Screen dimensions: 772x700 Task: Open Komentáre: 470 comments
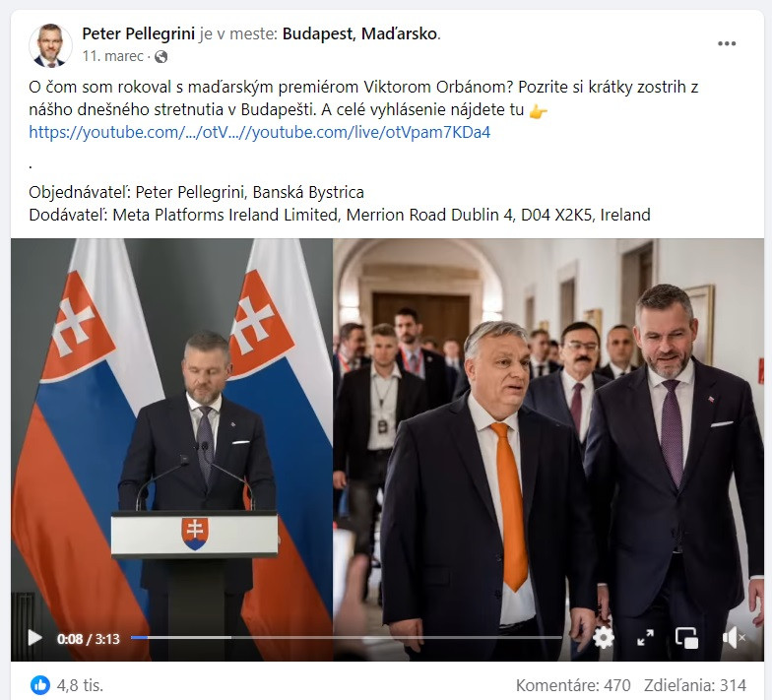pos(573,685)
